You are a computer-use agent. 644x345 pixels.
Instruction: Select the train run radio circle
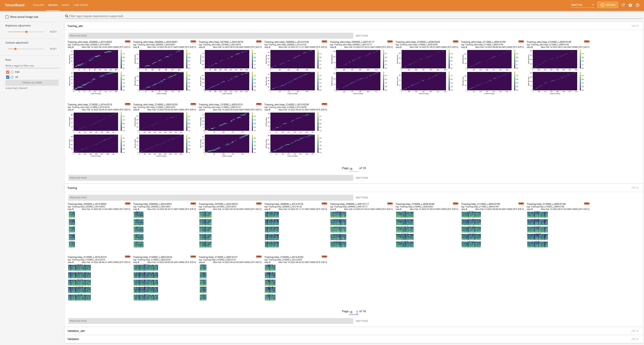[12, 72]
